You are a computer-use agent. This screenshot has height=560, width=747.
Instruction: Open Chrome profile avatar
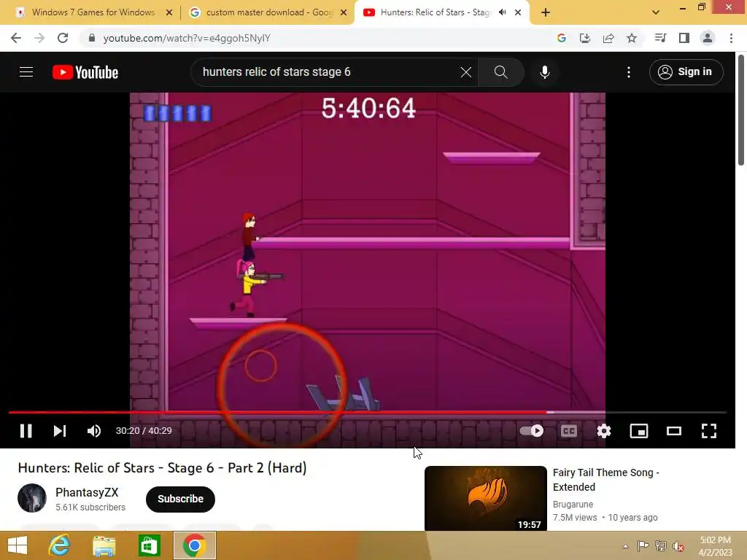[707, 38]
